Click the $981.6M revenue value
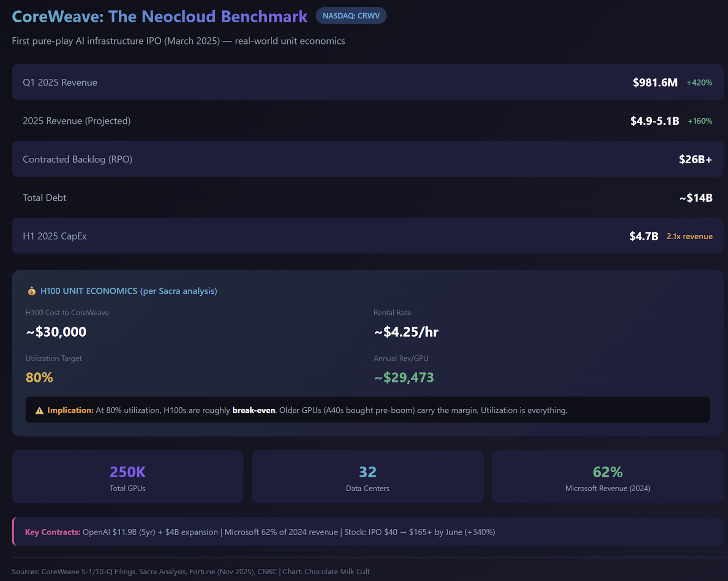 pos(655,82)
